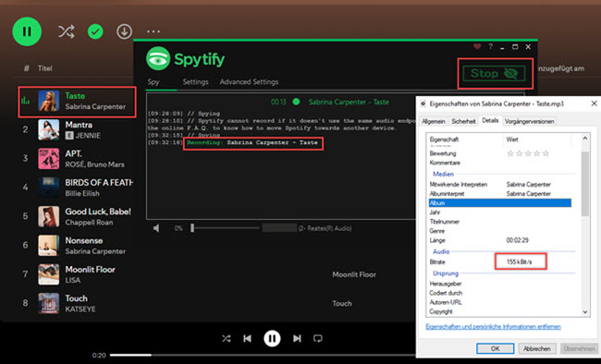This screenshot has width=601, height=364.
Task: Open the Advanced Settings tab
Action: [249, 81]
